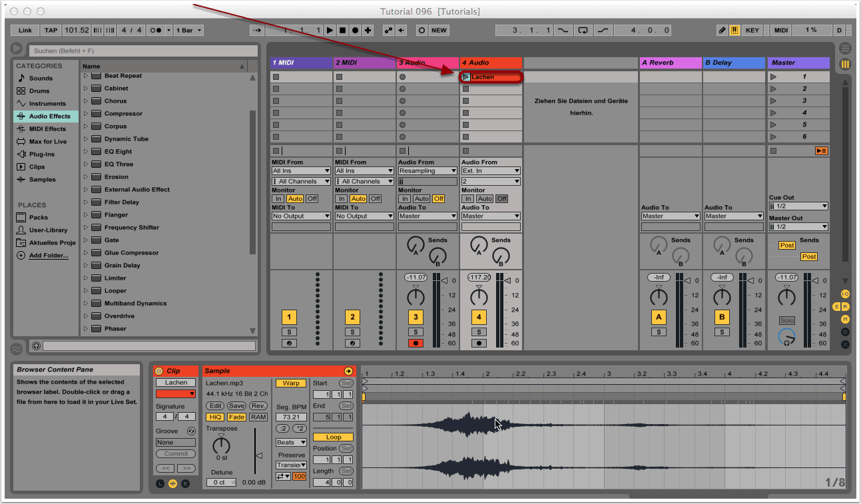Click Add Folder... under Places

(48, 256)
